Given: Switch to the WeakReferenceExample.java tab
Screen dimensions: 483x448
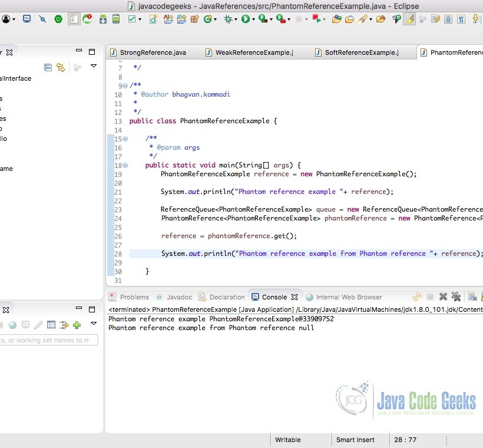Looking at the screenshot, I should [x=247, y=52].
